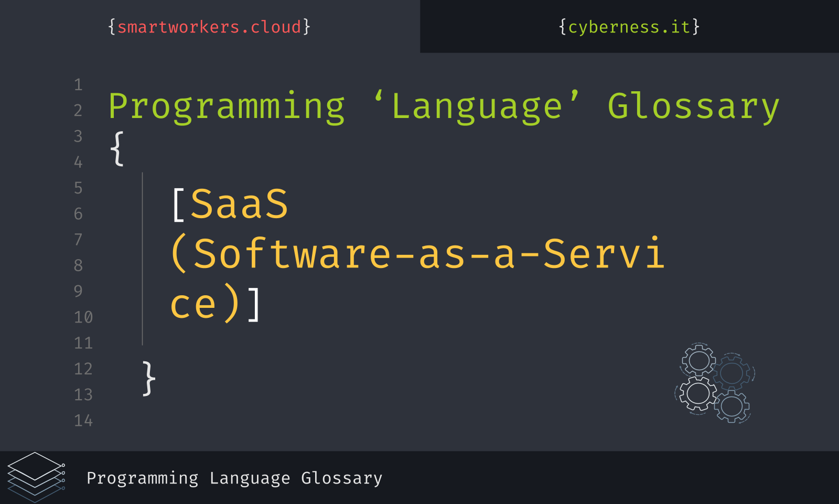The height and width of the screenshot is (504, 839).
Task: Click the closing curly brace near line 12
Action: [149, 378]
